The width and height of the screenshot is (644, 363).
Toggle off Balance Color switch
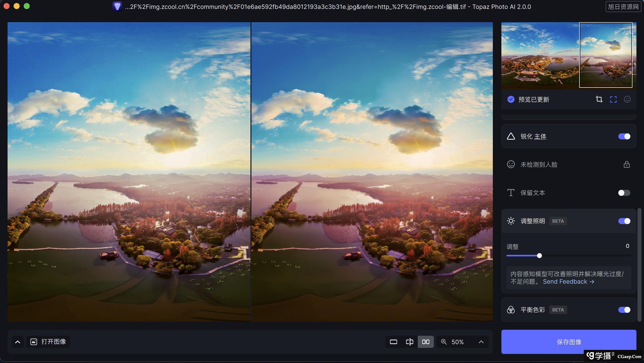pos(624,310)
